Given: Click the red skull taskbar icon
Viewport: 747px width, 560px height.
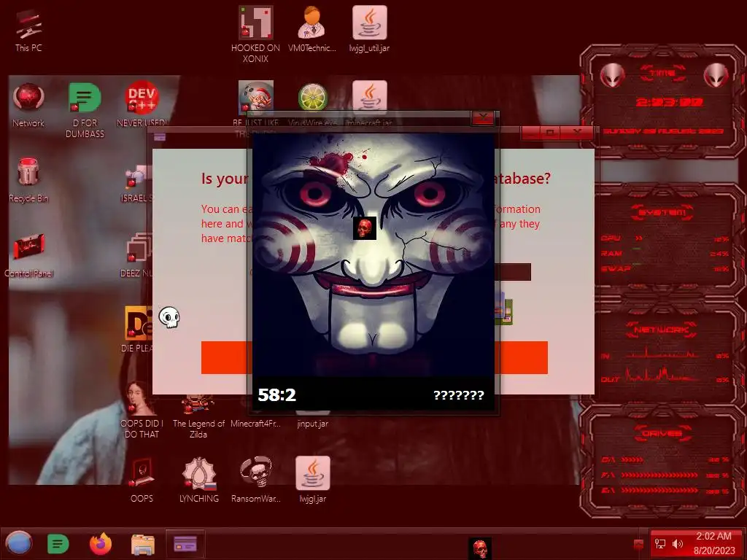Looking at the screenshot, I should (x=479, y=548).
